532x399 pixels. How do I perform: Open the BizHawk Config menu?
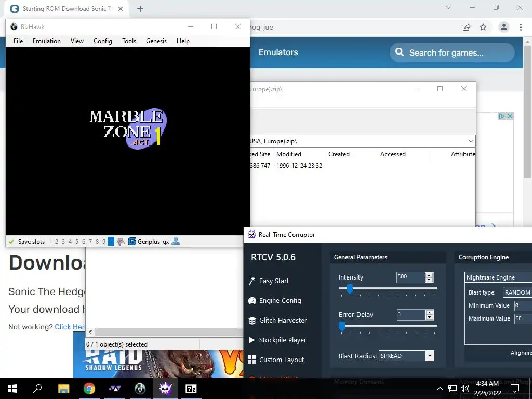103,41
